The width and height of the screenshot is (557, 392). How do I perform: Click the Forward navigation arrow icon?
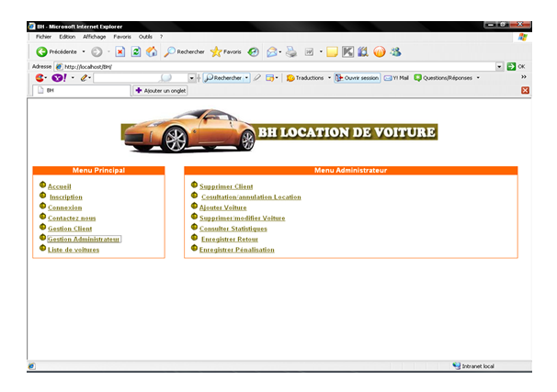(97, 51)
